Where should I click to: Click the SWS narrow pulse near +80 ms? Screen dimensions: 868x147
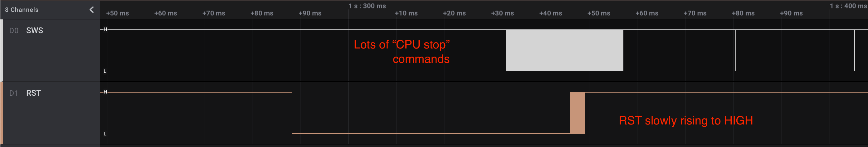tap(735, 50)
